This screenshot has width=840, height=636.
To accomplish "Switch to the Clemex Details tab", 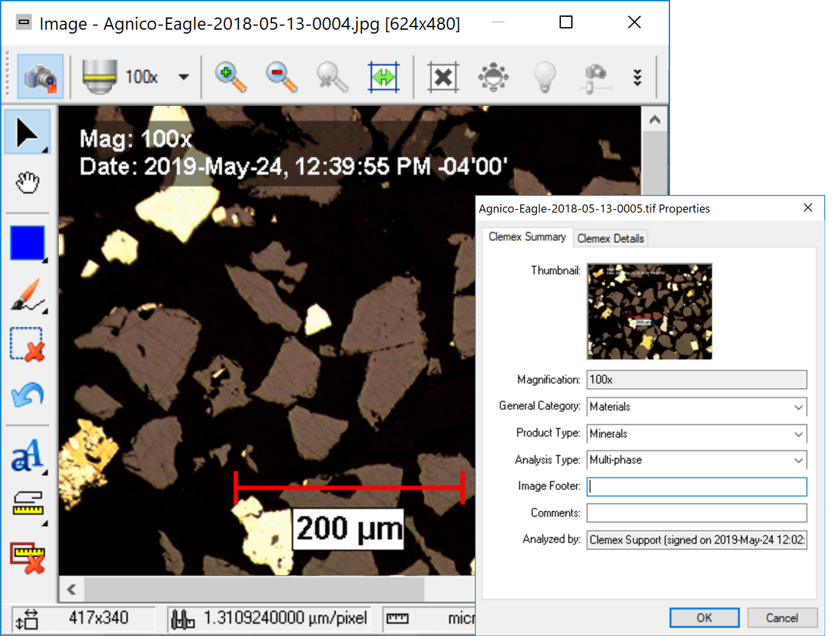I will (611, 238).
